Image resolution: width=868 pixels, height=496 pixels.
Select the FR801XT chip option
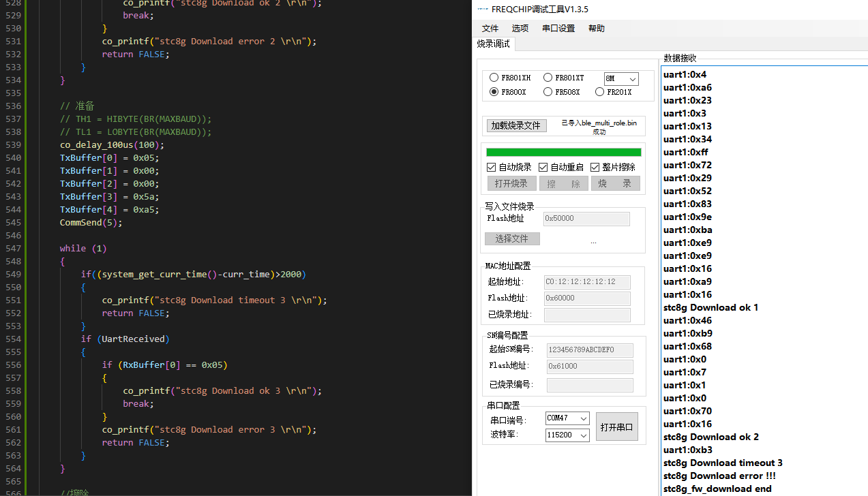click(x=548, y=78)
